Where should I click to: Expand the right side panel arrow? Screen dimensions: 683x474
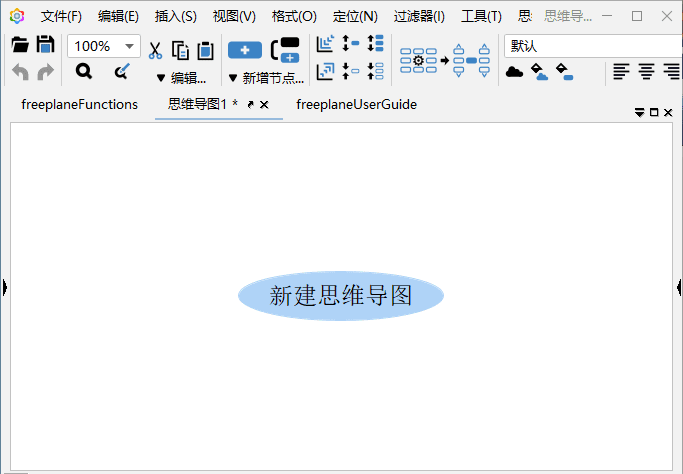point(679,288)
